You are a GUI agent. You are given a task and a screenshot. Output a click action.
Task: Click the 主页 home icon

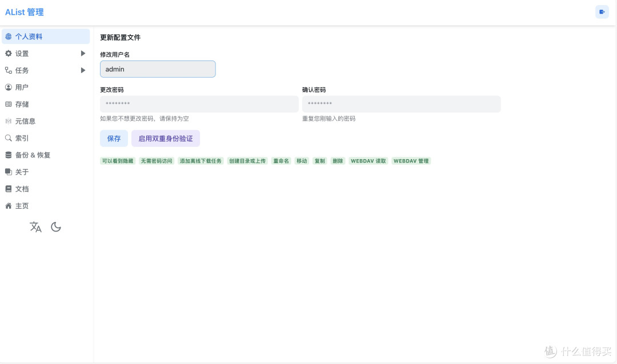pos(8,205)
